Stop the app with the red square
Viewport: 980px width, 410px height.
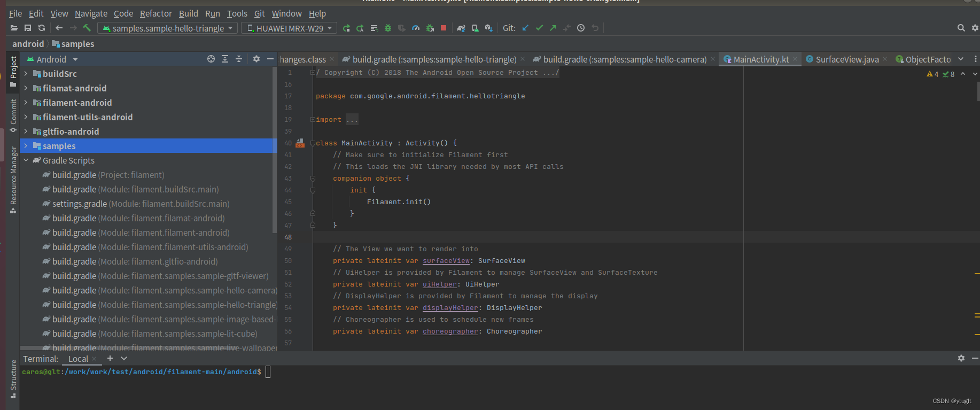[444, 28]
